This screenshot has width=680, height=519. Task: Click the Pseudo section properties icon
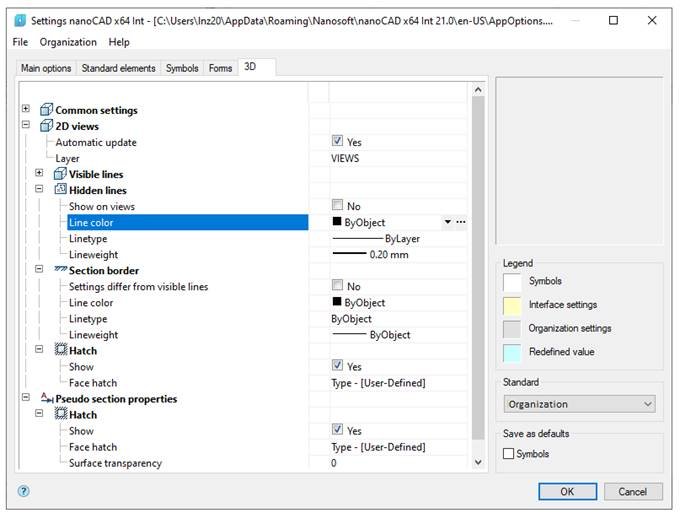click(47, 398)
